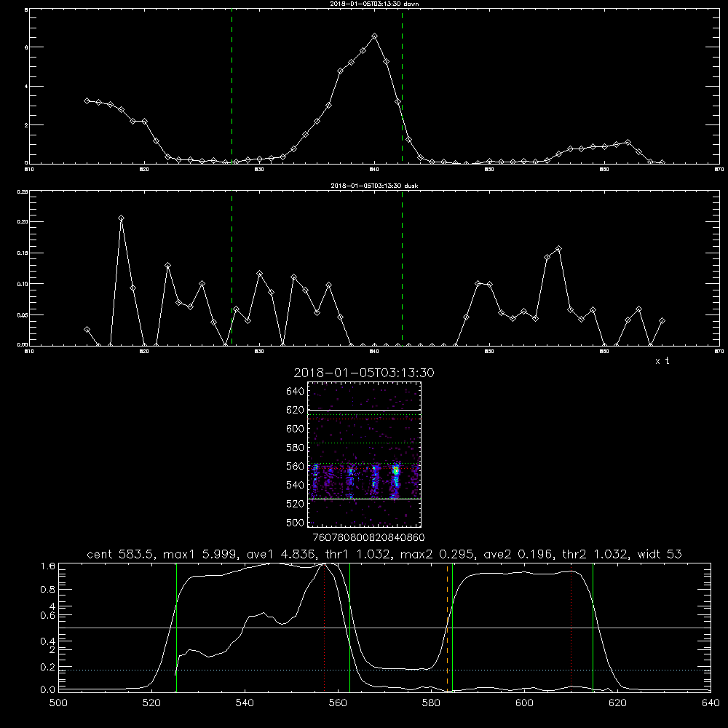The width and height of the screenshot is (728, 728).
Task: Click the 'widt 53' value in stats line
Action: point(660,554)
